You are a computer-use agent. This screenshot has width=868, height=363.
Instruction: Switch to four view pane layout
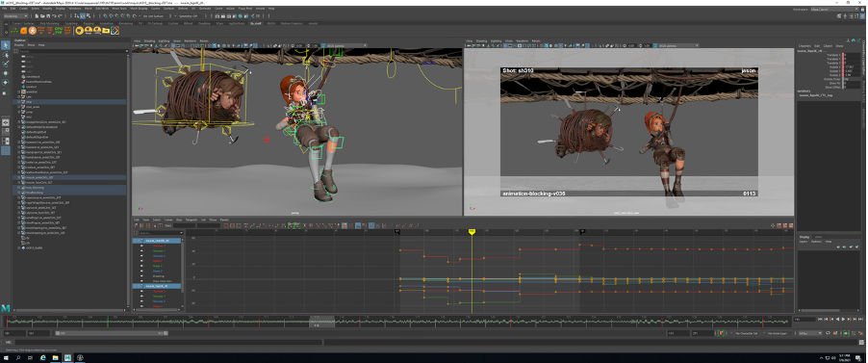coord(6,131)
